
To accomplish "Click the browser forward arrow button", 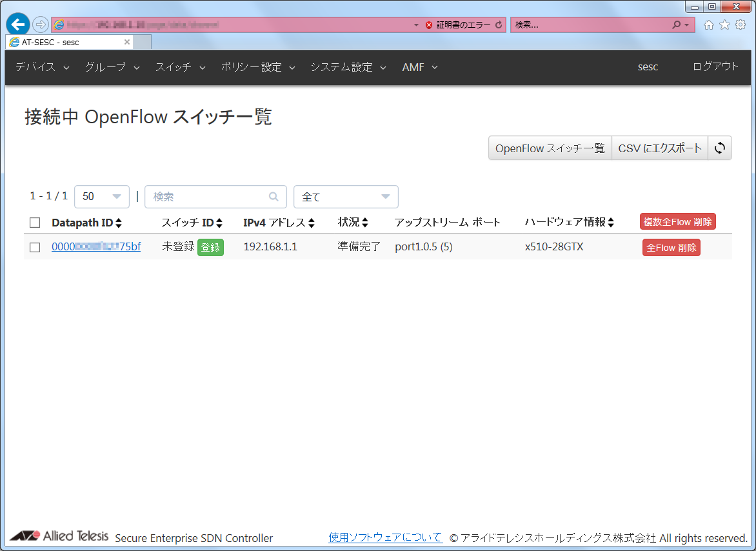I will (41, 24).
